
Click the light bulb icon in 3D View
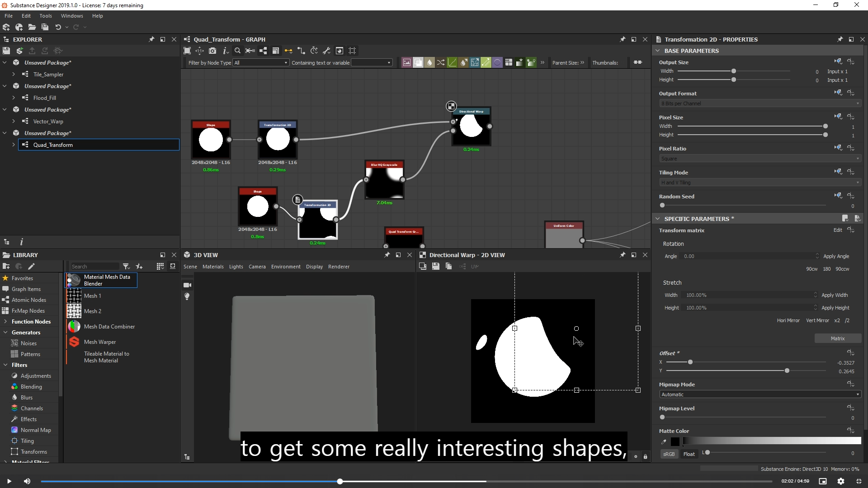pos(187,296)
